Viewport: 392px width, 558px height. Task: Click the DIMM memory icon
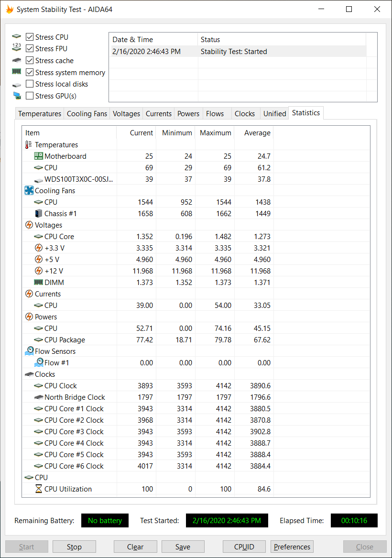38,282
